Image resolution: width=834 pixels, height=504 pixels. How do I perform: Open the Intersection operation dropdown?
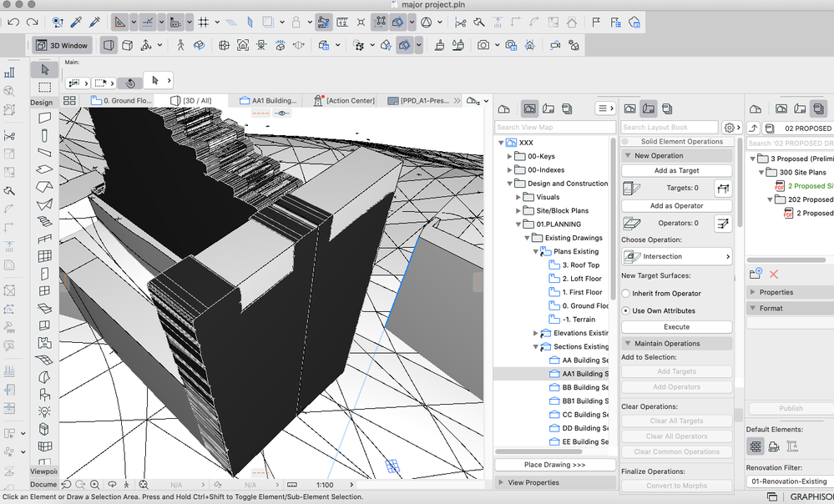tap(676, 257)
